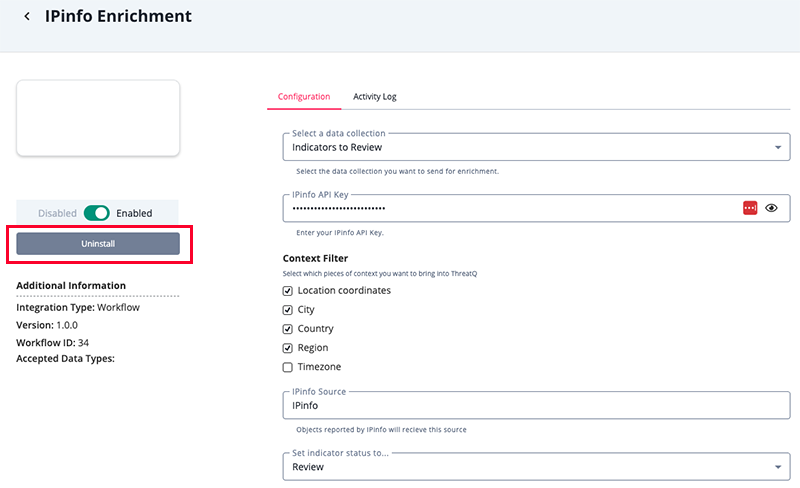Image resolution: width=800 pixels, height=488 pixels.
Task: Uncheck Location coordinates checkbox
Action: pyautogui.click(x=288, y=290)
